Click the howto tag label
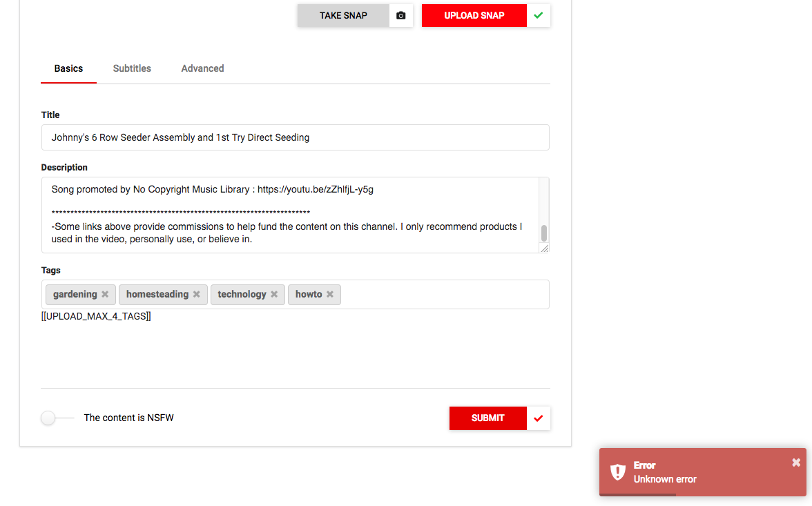Viewport: 812px width, 506px height. [309, 294]
